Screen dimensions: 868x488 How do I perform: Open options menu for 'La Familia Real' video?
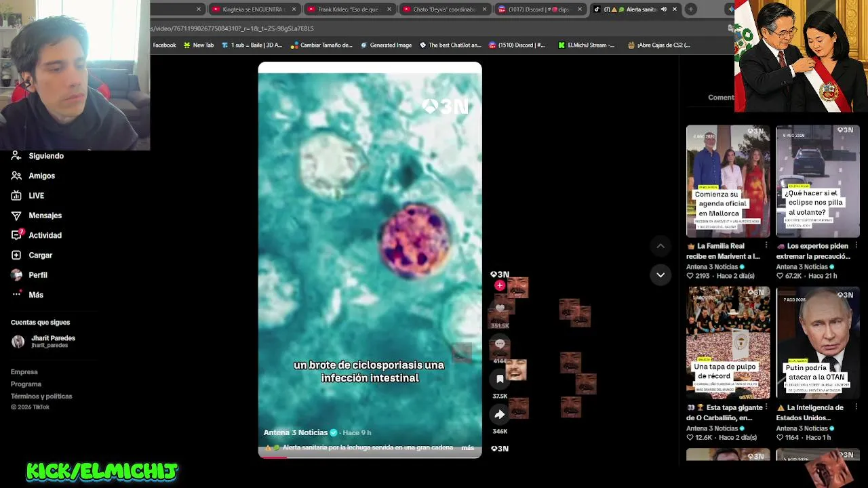[x=766, y=246]
